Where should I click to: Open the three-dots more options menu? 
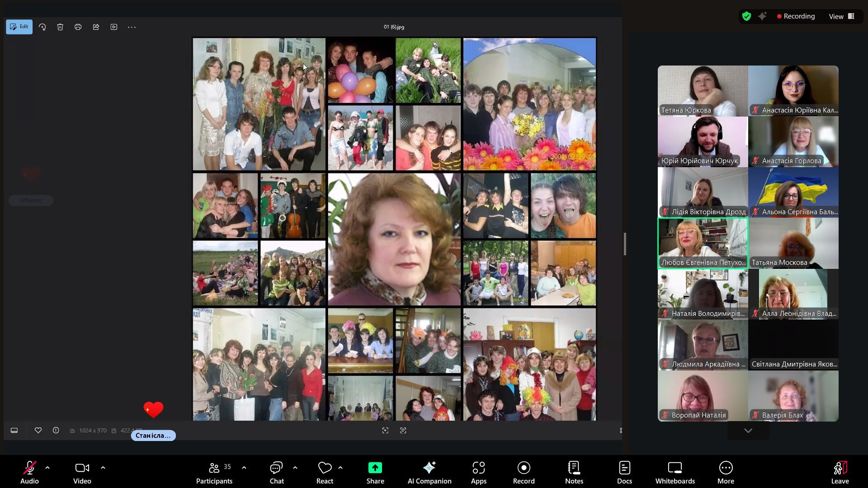[132, 27]
